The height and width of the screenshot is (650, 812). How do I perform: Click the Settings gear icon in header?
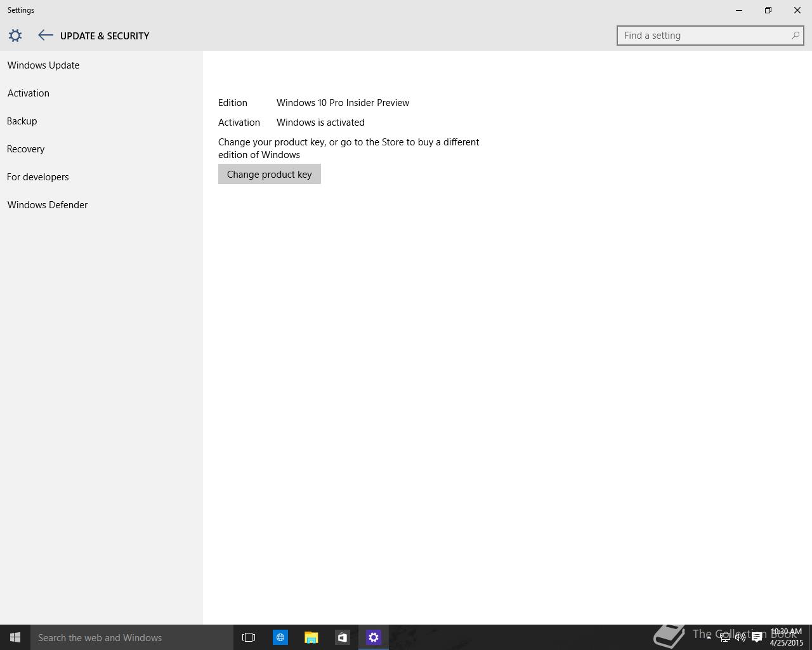(x=15, y=36)
